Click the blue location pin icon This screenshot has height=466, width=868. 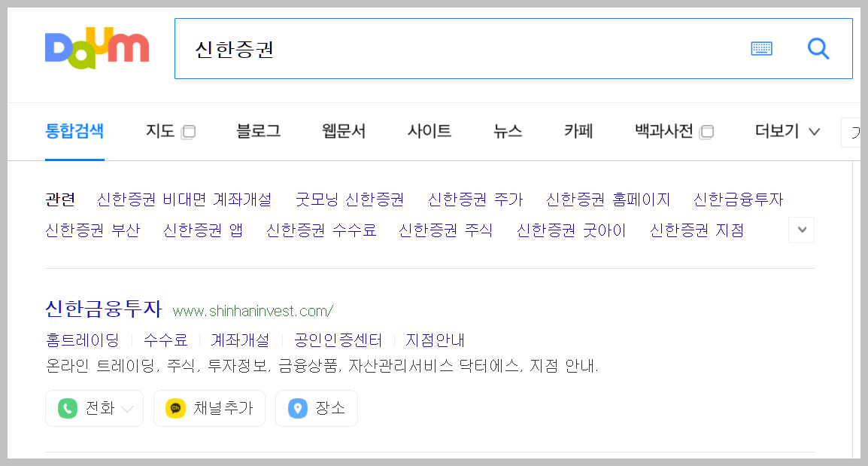[x=297, y=408]
